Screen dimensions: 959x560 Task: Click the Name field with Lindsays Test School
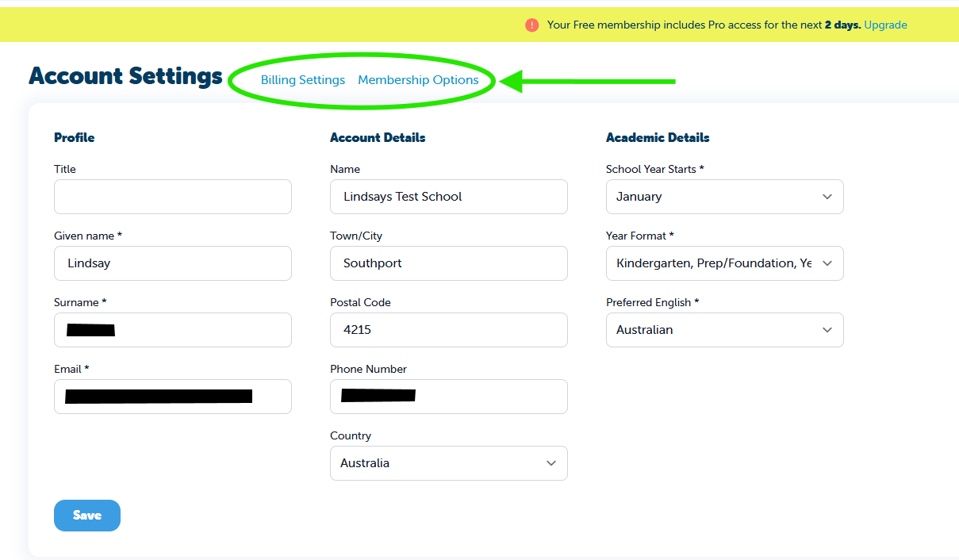coord(449,197)
